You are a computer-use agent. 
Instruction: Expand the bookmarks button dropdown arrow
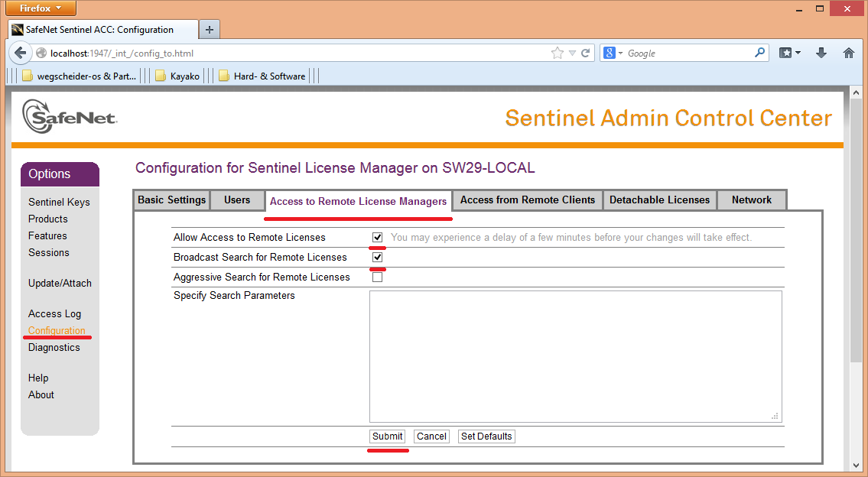pyautogui.click(x=798, y=53)
